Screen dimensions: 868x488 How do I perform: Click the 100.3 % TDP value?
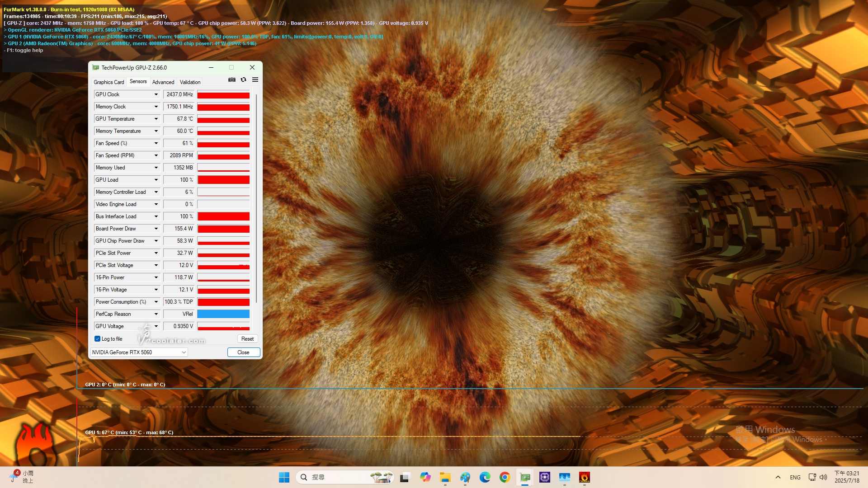coord(179,302)
